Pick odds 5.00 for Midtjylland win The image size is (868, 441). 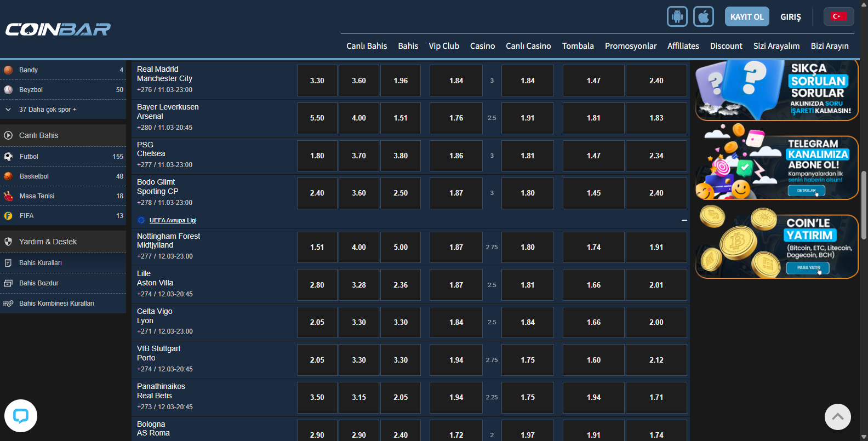click(x=401, y=247)
